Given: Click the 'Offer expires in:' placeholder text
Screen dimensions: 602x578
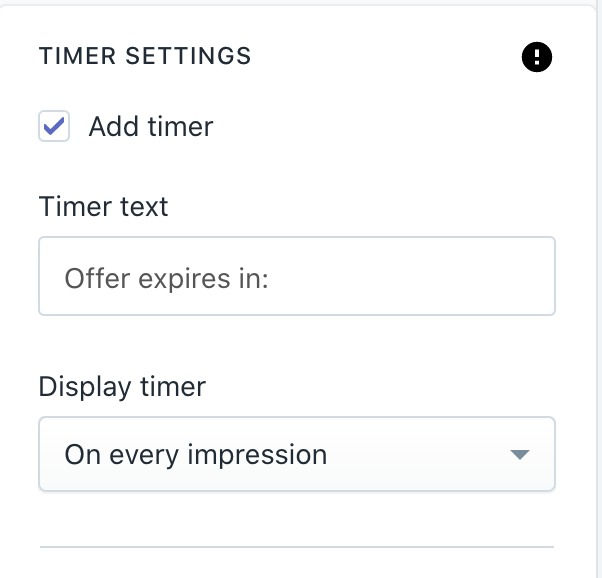Looking at the screenshot, I should click(x=166, y=278).
